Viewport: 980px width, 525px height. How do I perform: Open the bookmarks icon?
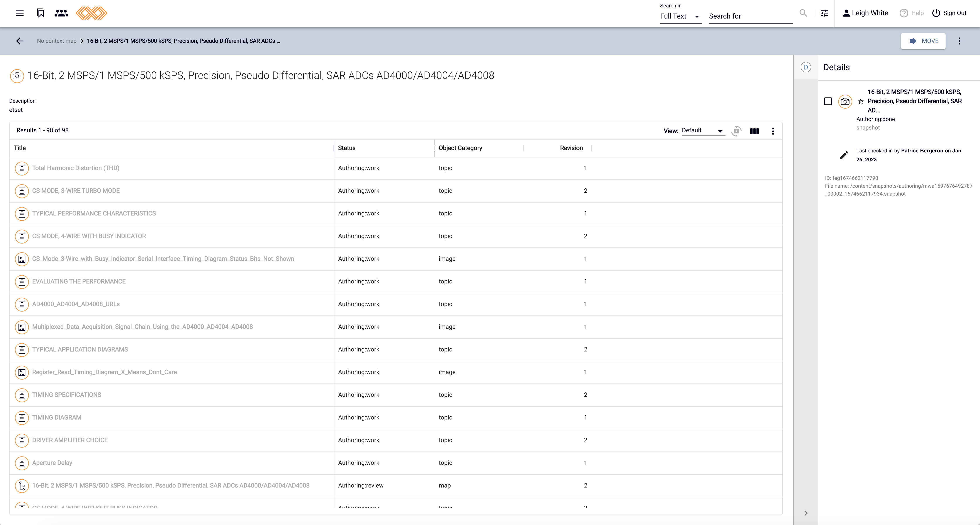coord(40,13)
